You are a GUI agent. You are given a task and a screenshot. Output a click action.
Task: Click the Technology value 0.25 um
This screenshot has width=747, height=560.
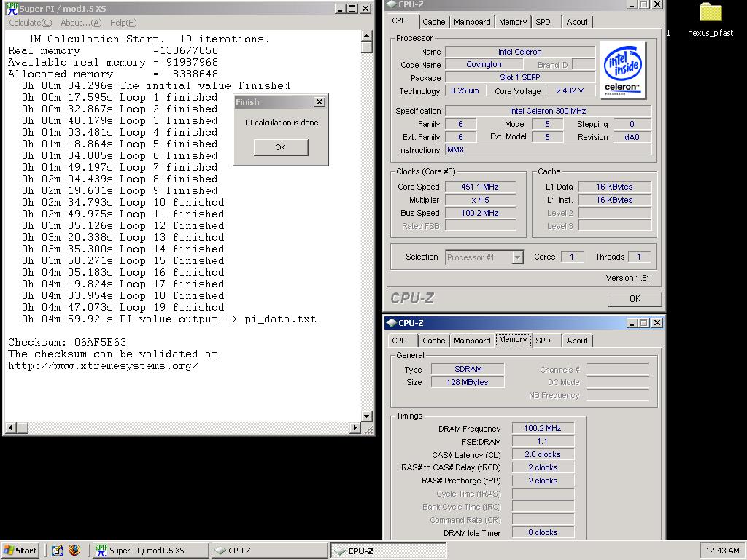(465, 90)
